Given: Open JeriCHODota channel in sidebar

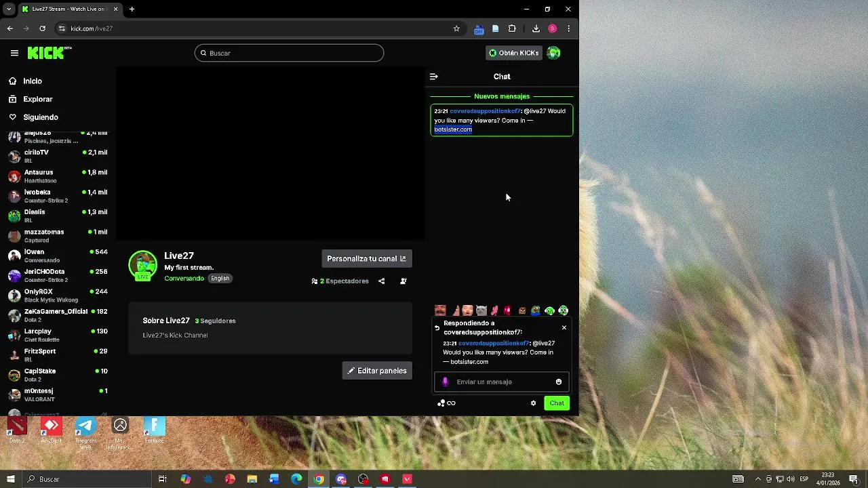Looking at the screenshot, I should pos(58,276).
